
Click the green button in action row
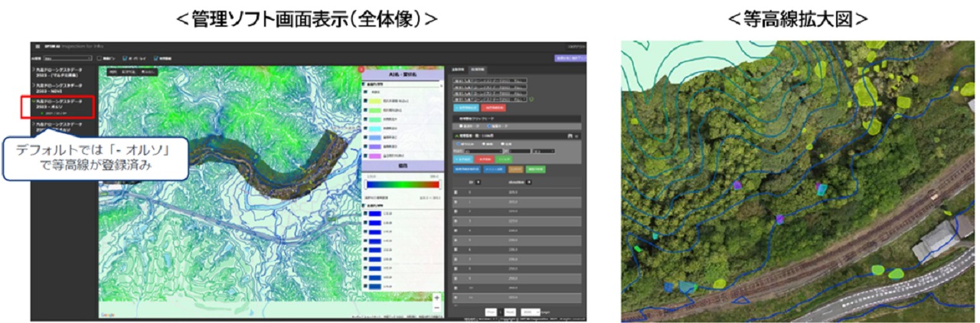pos(536,168)
